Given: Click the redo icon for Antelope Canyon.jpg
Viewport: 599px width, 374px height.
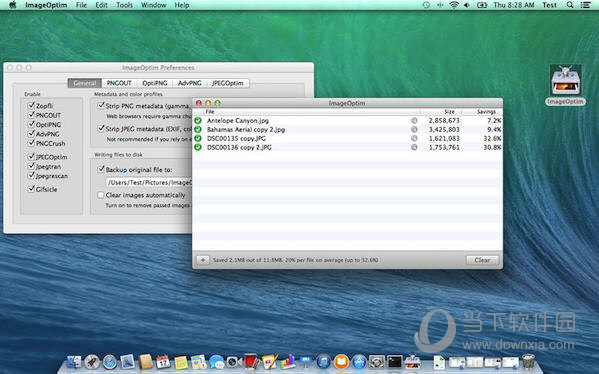Looking at the screenshot, I should click(x=414, y=120).
